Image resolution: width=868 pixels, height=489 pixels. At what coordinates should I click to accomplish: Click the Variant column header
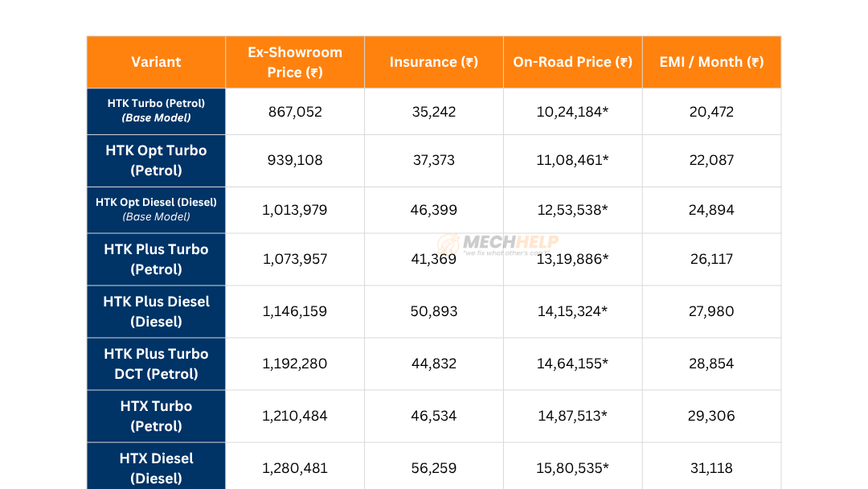tap(155, 62)
